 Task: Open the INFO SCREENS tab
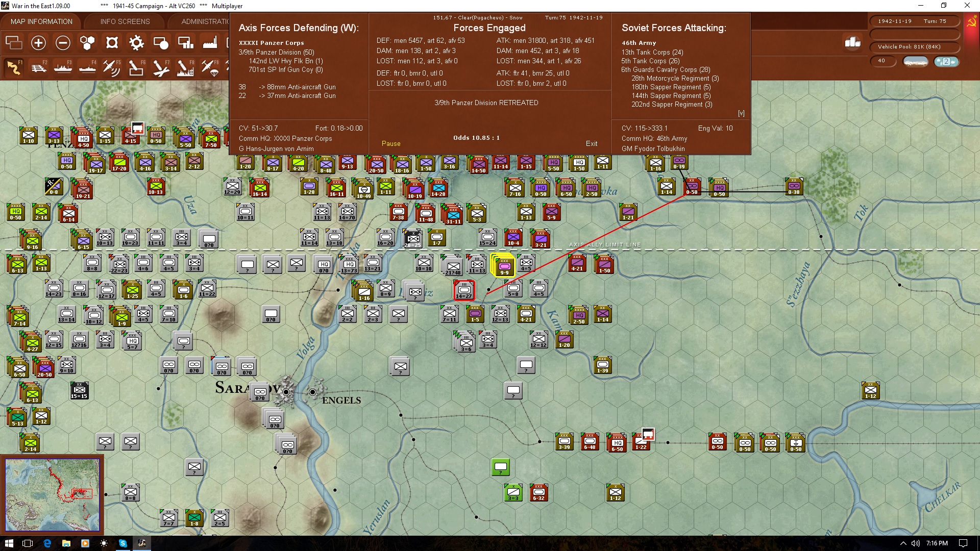(125, 21)
